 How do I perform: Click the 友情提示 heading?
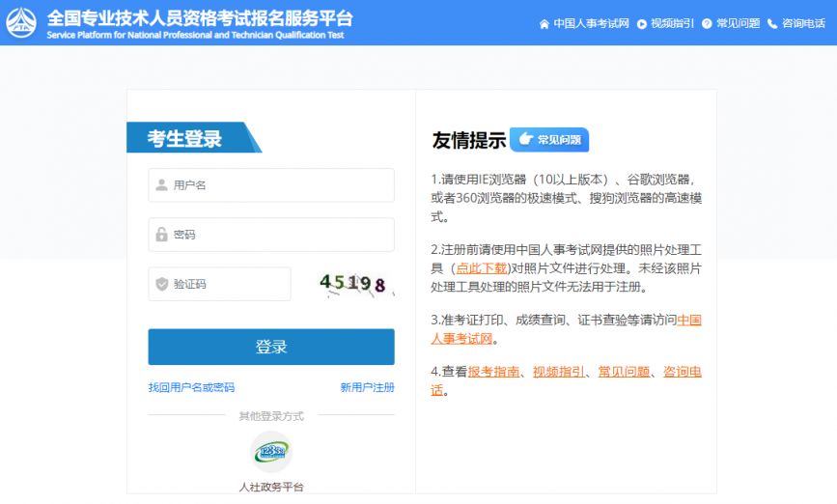[x=468, y=140]
